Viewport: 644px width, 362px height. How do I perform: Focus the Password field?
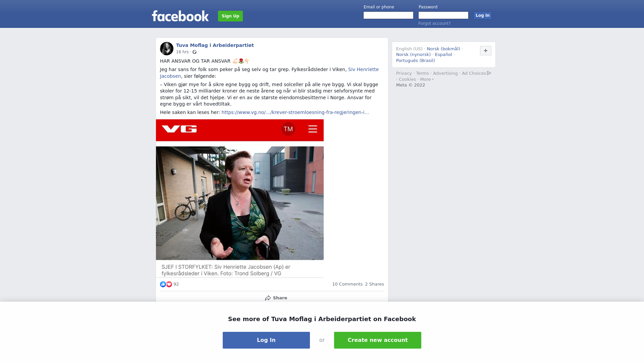tap(443, 15)
